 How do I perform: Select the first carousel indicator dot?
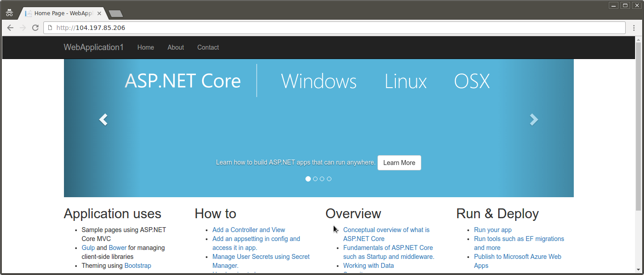tap(308, 179)
